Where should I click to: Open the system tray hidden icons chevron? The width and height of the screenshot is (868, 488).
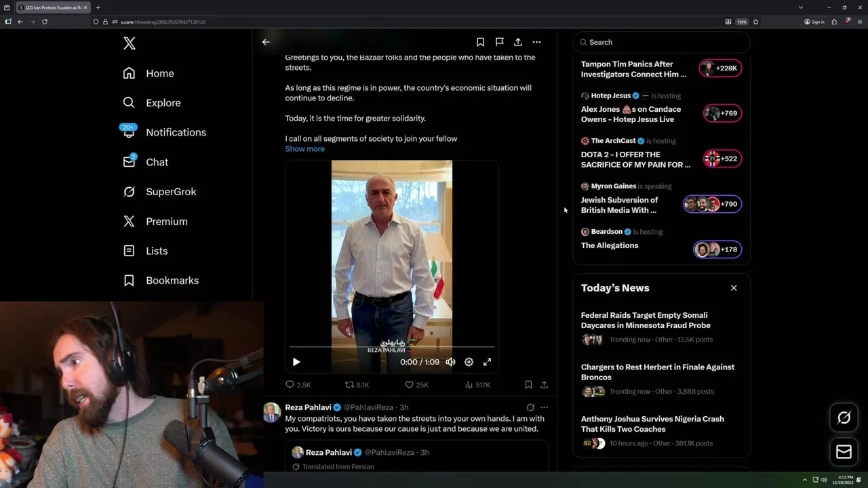pos(805,480)
